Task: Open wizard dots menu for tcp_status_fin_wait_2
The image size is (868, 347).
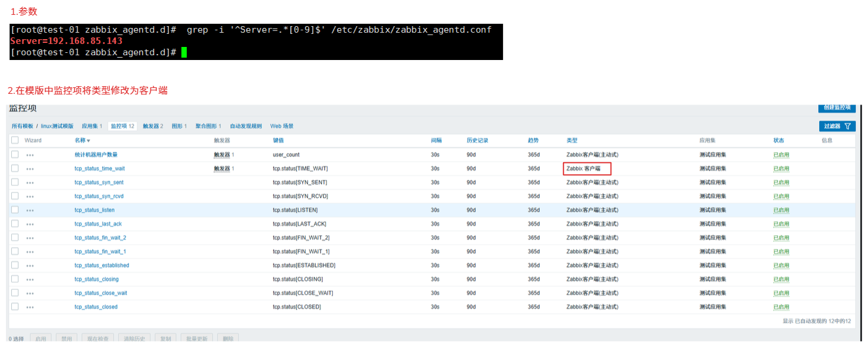Action: tap(30, 238)
